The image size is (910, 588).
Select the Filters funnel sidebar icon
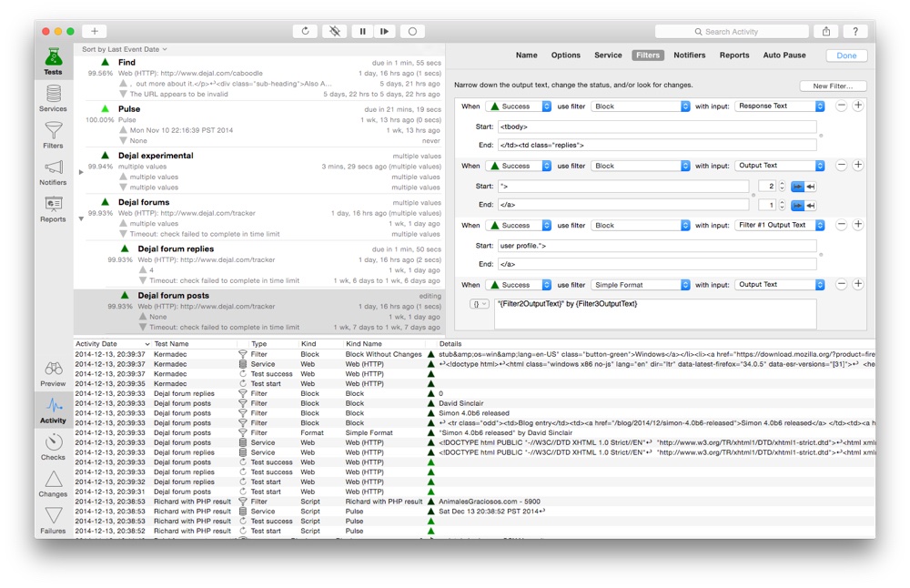(53, 135)
